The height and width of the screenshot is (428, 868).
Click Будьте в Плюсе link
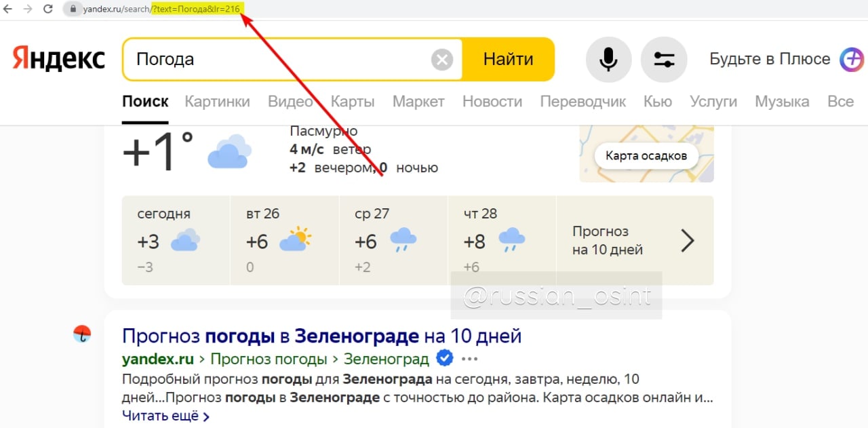click(770, 59)
